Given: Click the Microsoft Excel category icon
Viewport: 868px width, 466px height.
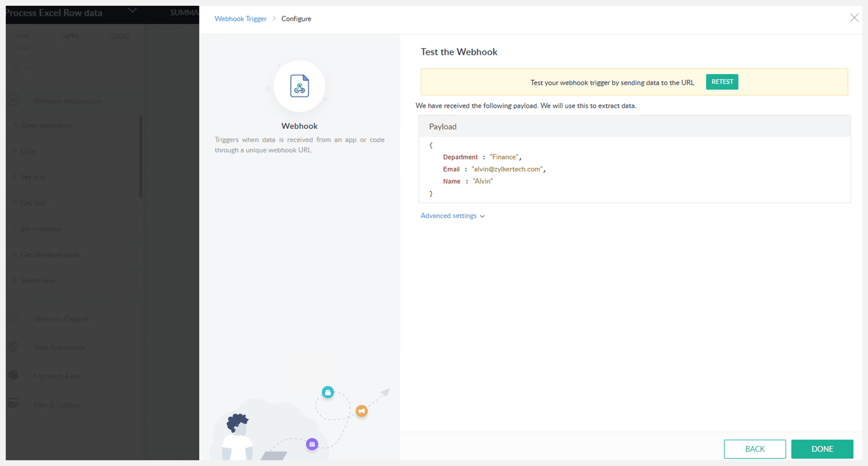Looking at the screenshot, I should (x=13, y=375).
